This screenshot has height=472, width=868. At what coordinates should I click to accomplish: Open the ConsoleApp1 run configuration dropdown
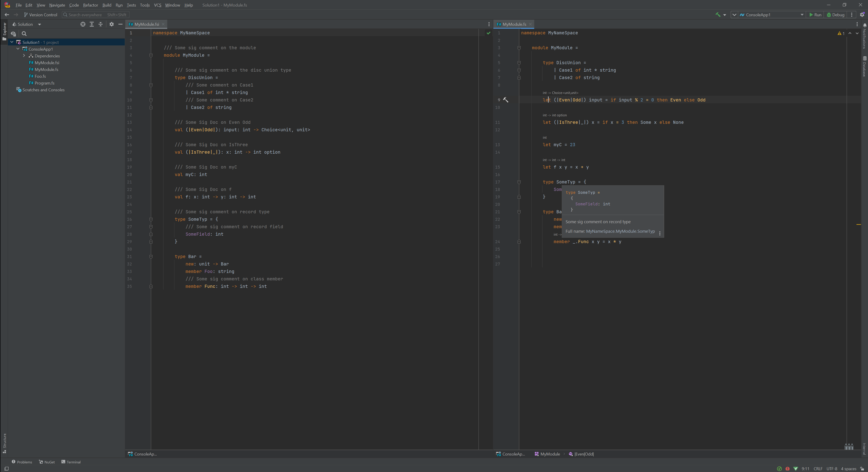click(802, 15)
